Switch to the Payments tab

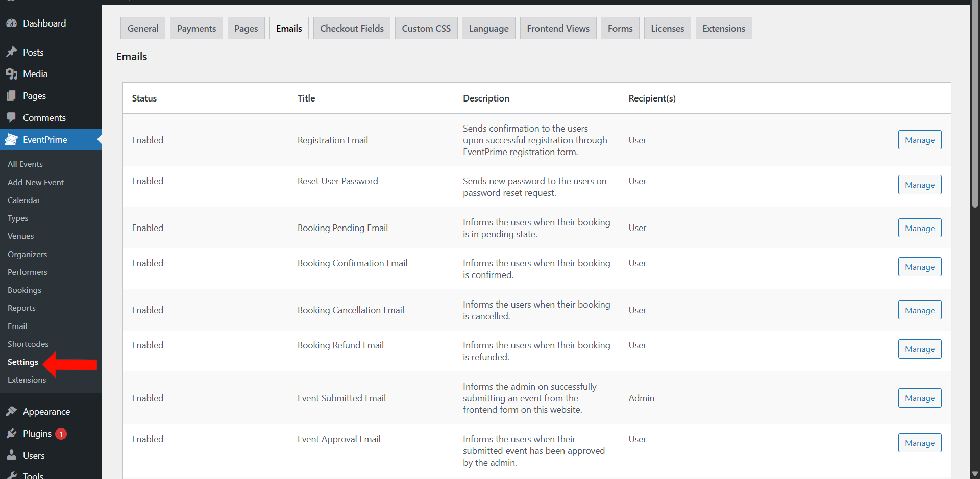coord(197,29)
